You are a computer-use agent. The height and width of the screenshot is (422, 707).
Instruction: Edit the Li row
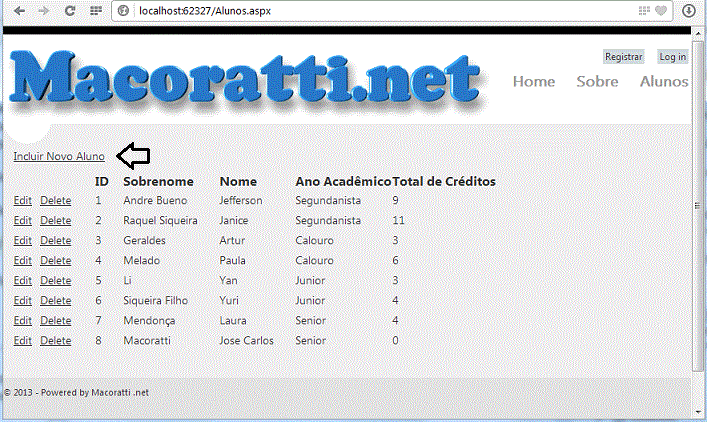point(23,280)
